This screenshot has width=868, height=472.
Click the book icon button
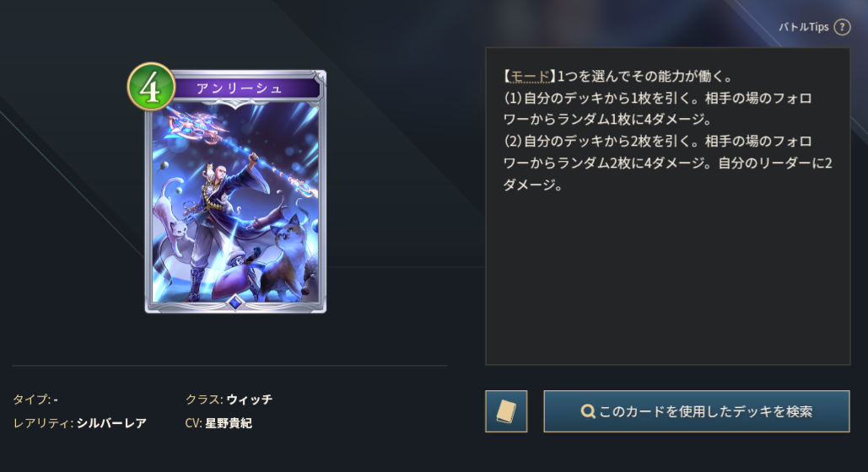pyautogui.click(x=506, y=411)
